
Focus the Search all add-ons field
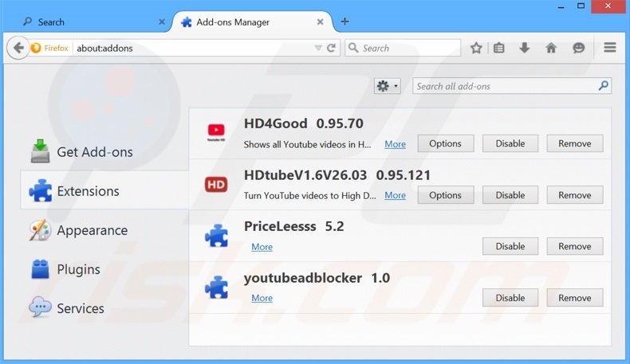coord(512,86)
